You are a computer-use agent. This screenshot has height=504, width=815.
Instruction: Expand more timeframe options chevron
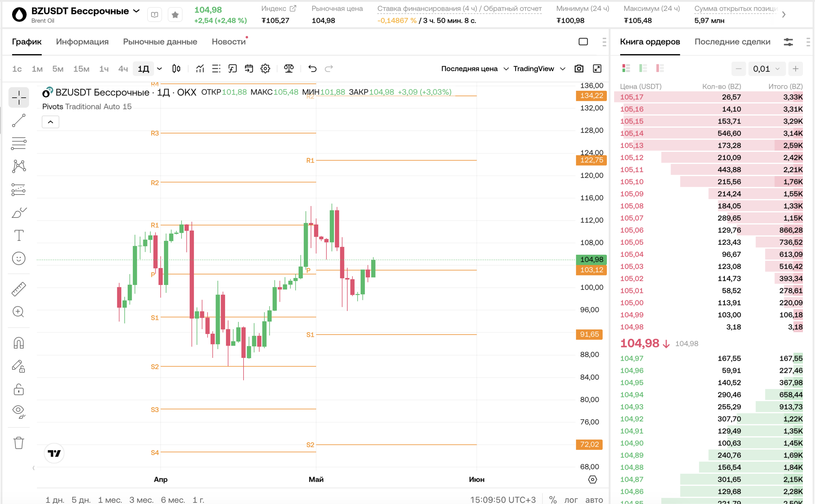pos(160,69)
